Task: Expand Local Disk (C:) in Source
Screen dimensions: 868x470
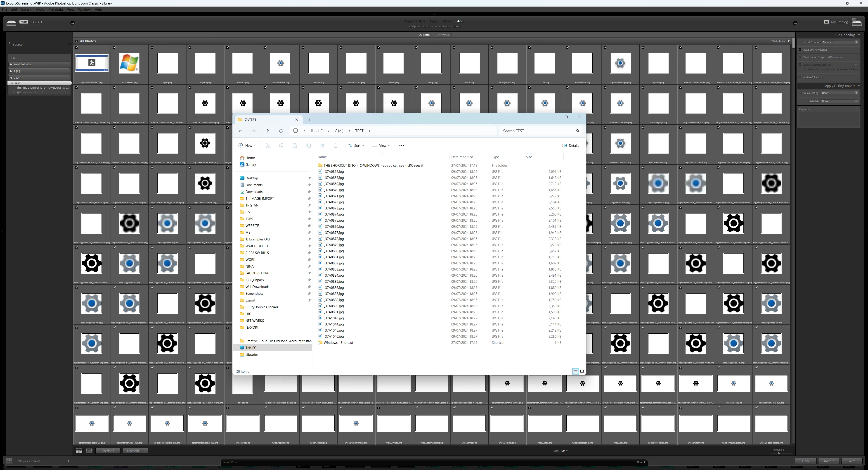Action: (11, 64)
